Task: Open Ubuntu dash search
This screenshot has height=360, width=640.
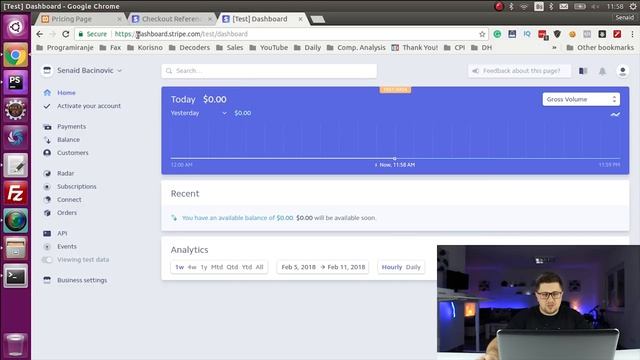Action: coord(16,27)
